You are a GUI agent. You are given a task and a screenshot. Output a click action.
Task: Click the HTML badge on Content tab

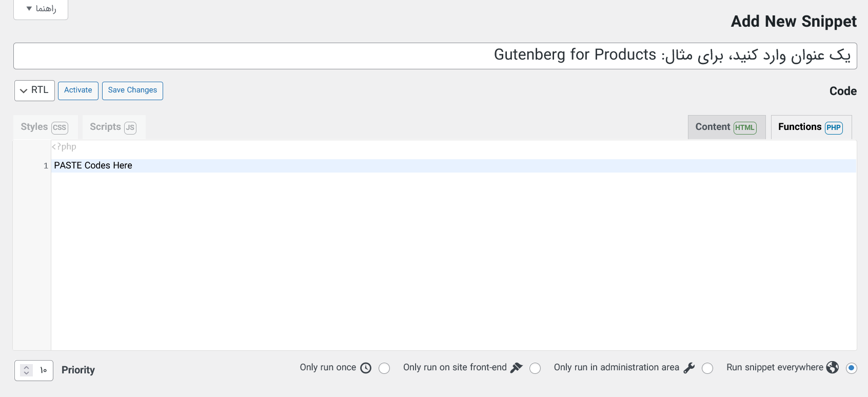[x=745, y=127]
